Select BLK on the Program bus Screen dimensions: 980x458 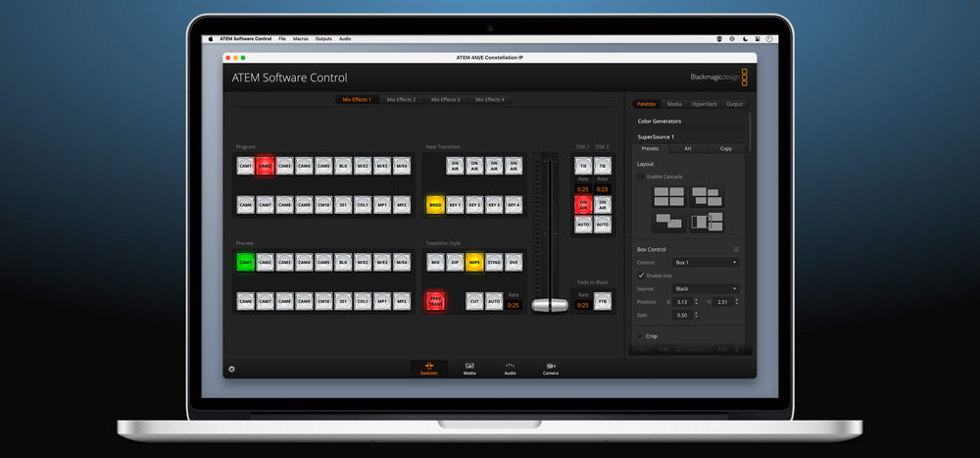click(343, 166)
